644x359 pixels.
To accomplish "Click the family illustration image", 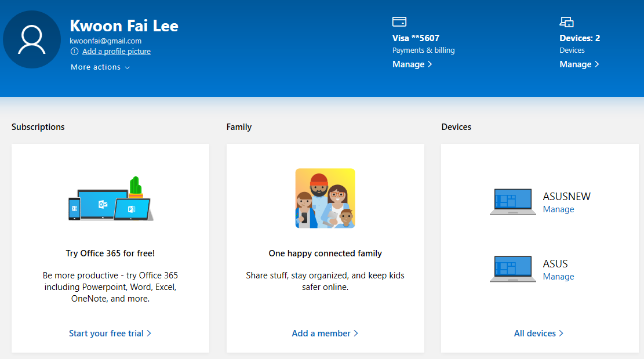I will [325, 198].
